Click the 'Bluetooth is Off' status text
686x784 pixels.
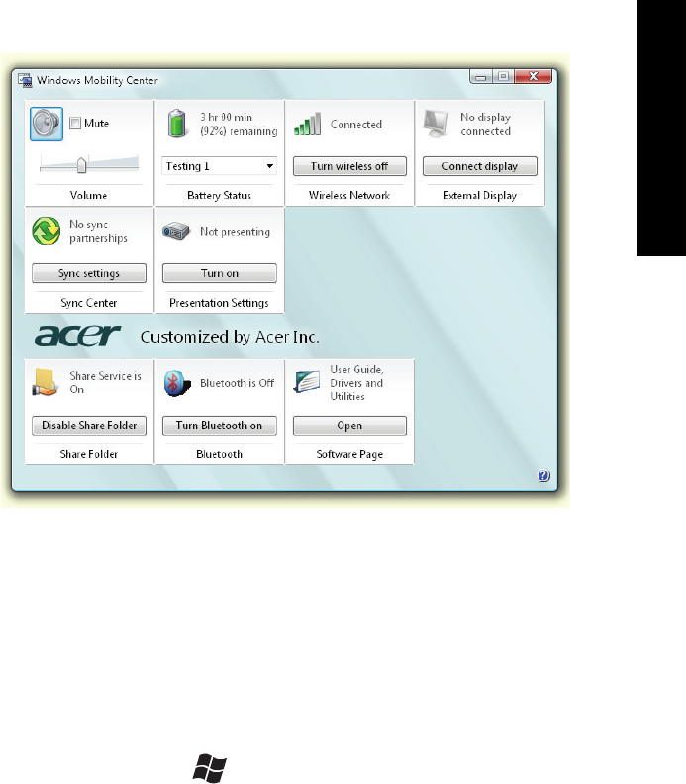(x=237, y=383)
